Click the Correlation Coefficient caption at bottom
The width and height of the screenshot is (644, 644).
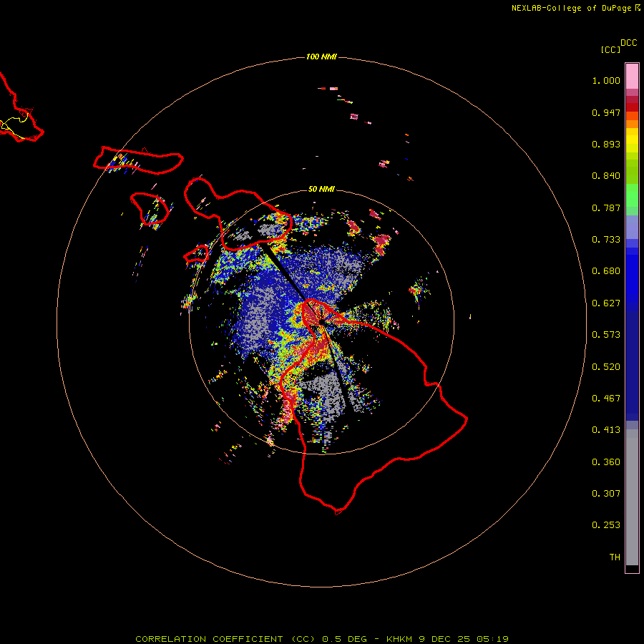pyautogui.click(x=321, y=639)
